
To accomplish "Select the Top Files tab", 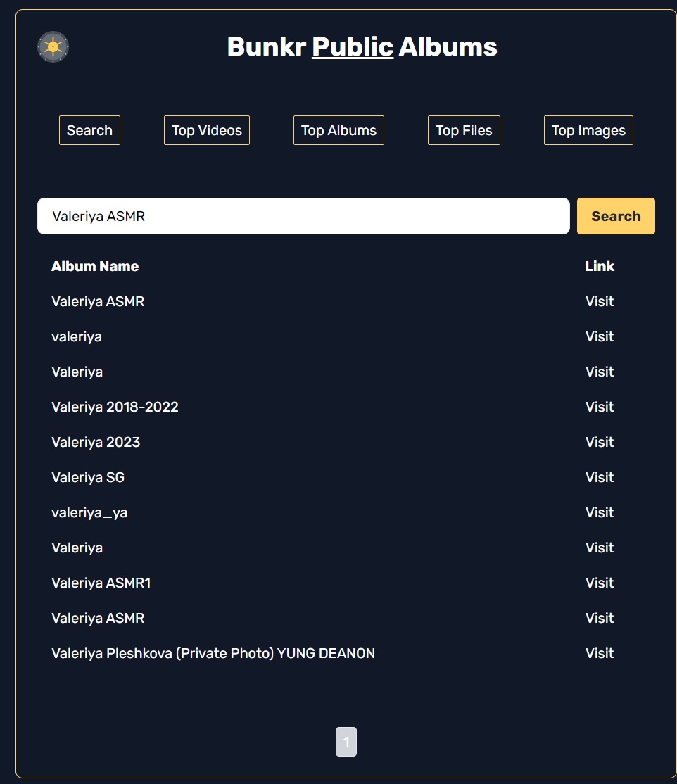I will click(x=464, y=130).
